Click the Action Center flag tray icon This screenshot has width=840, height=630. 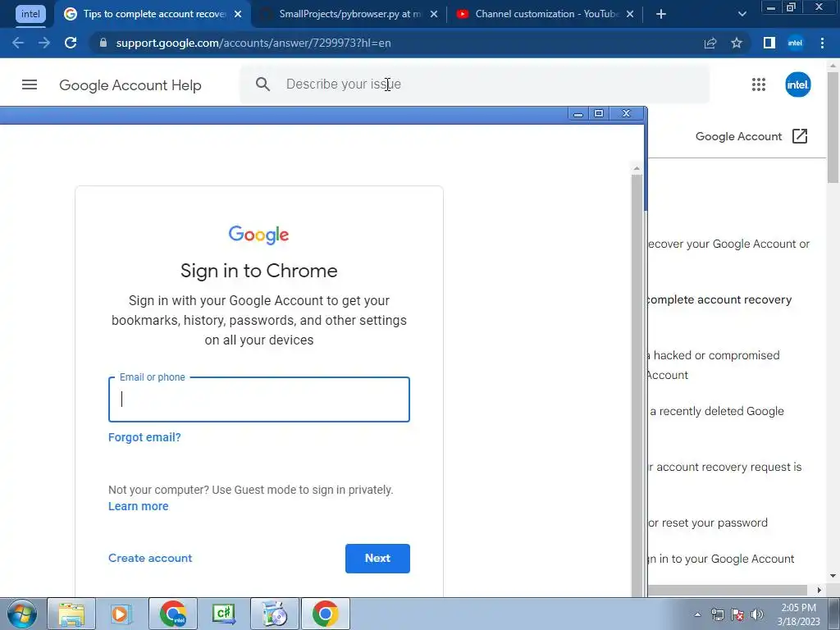[x=737, y=614]
